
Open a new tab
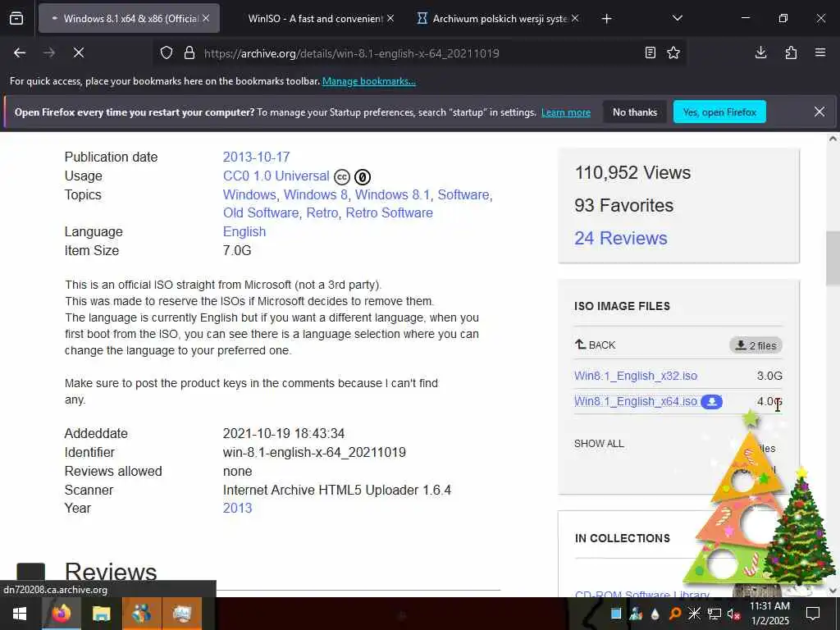coord(606,19)
